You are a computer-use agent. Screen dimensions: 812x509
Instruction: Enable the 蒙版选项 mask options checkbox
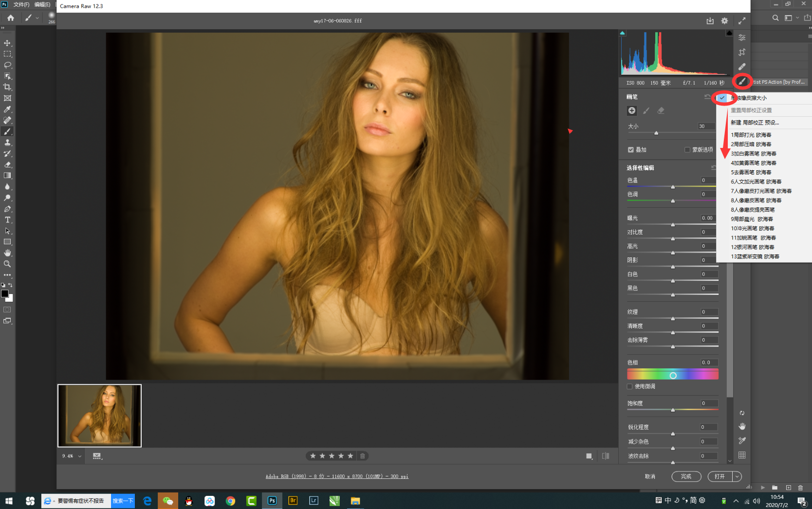[687, 150]
